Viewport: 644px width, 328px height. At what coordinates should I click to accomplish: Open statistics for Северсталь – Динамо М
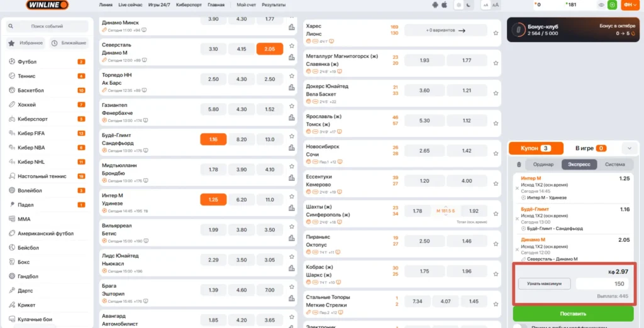pos(292,57)
